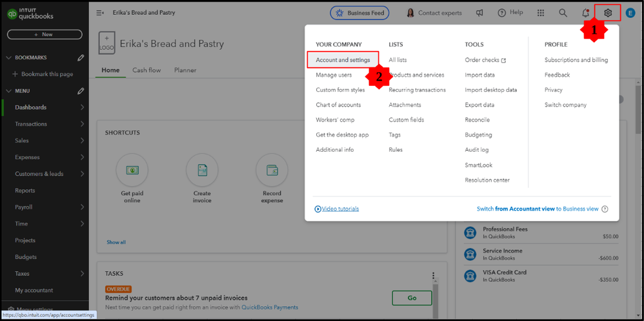The image size is (644, 321).
Task: Open the Tasks three-dot options menu
Action: [x=433, y=276]
